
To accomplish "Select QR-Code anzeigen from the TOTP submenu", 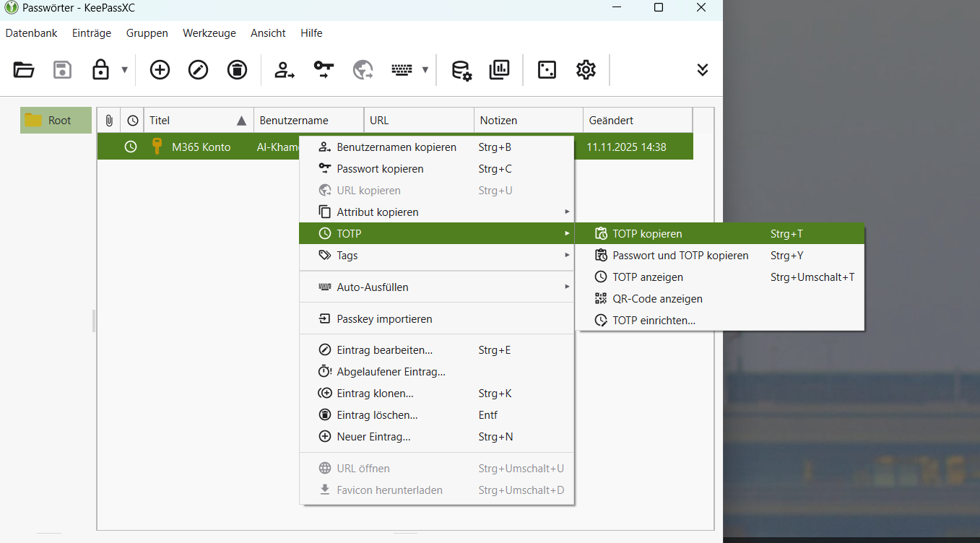I will pos(657,299).
